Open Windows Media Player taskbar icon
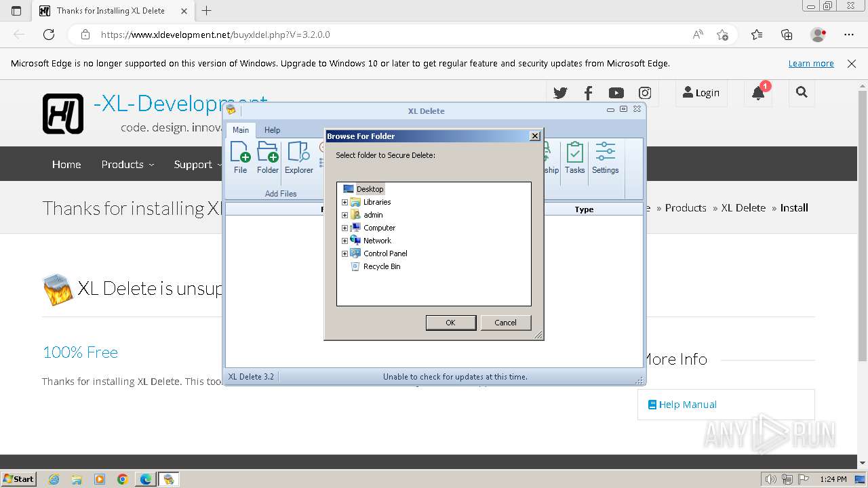This screenshot has height=488, width=868. pyautogui.click(x=100, y=479)
